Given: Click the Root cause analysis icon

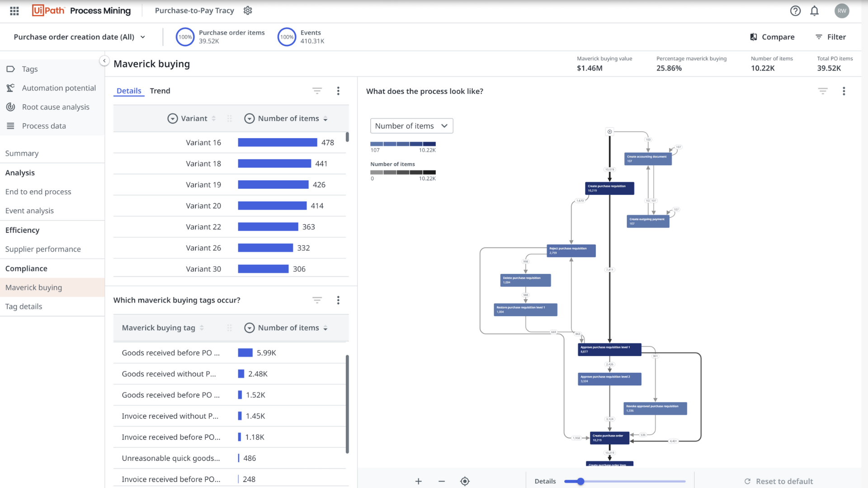Looking at the screenshot, I should (10, 107).
